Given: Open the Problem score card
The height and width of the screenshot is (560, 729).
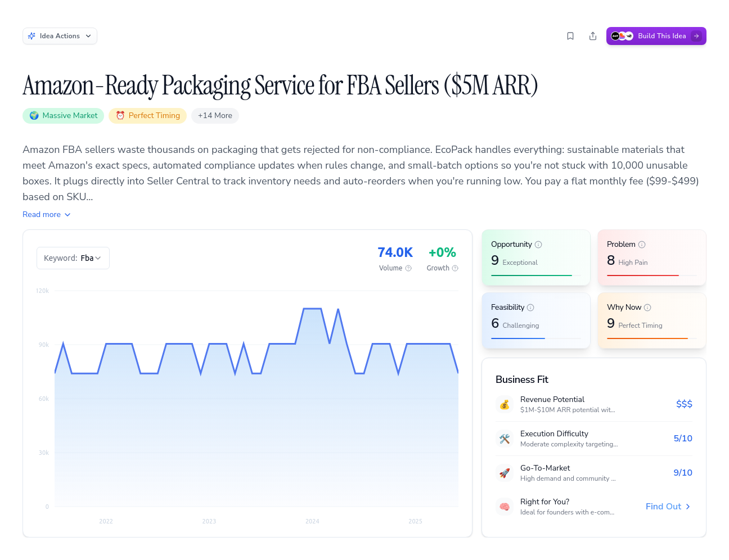Looking at the screenshot, I should 652,258.
